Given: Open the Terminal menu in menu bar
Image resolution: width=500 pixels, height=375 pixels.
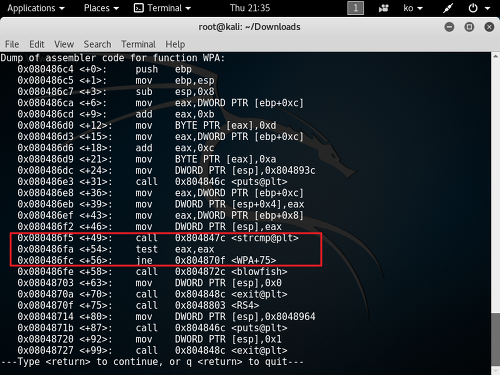Looking at the screenshot, I should [138, 44].
